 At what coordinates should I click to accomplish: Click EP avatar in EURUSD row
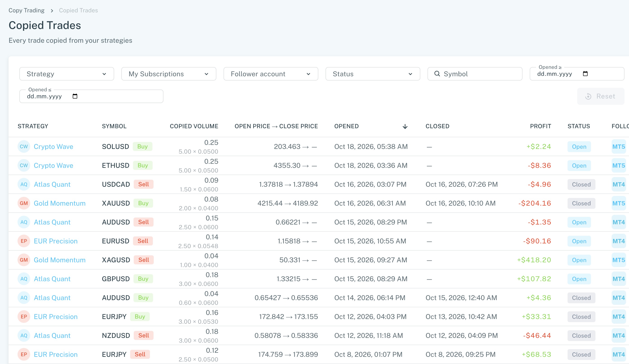(x=24, y=241)
